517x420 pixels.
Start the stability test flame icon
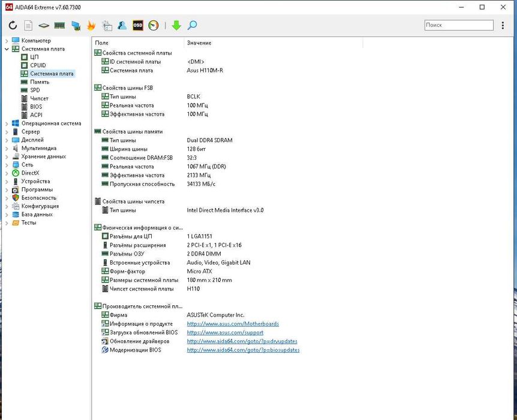coord(91,25)
